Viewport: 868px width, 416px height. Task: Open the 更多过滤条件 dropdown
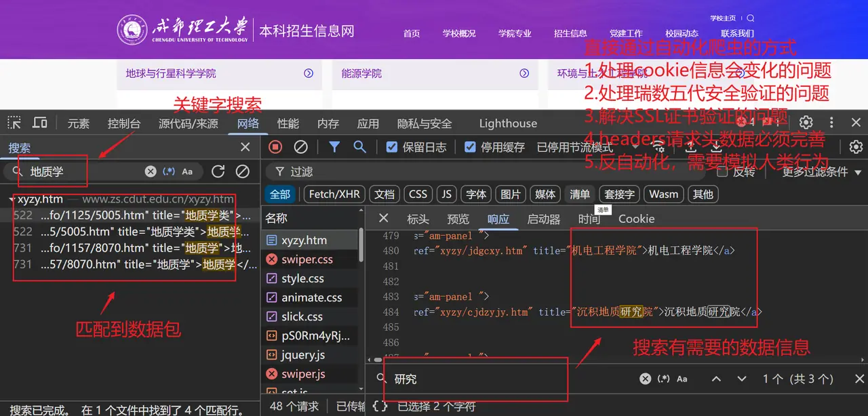point(821,171)
